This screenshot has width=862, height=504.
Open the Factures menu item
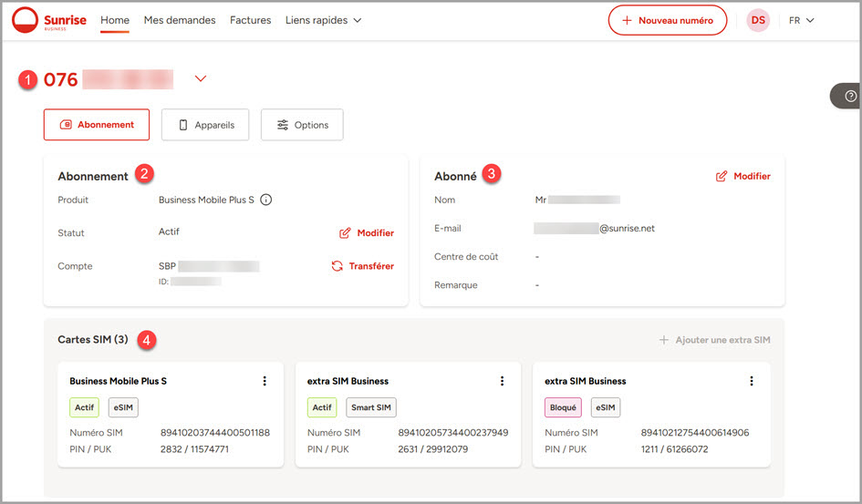coord(250,20)
